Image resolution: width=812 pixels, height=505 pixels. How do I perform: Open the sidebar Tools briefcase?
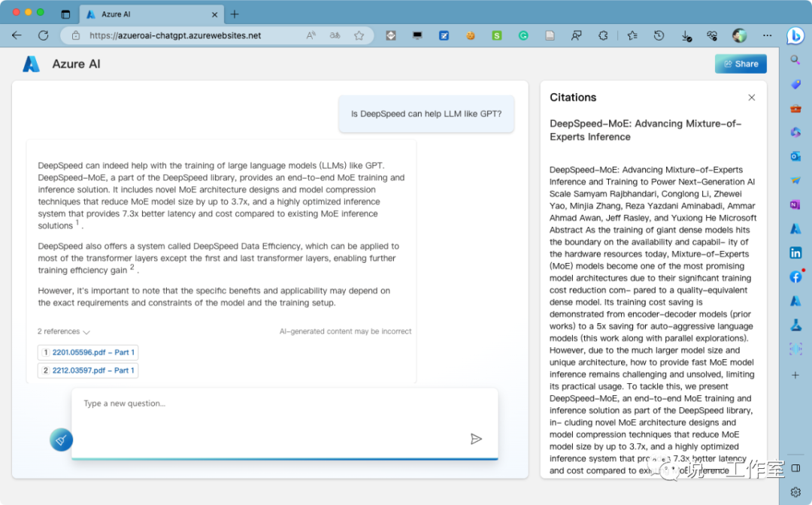pyautogui.click(x=795, y=108)
